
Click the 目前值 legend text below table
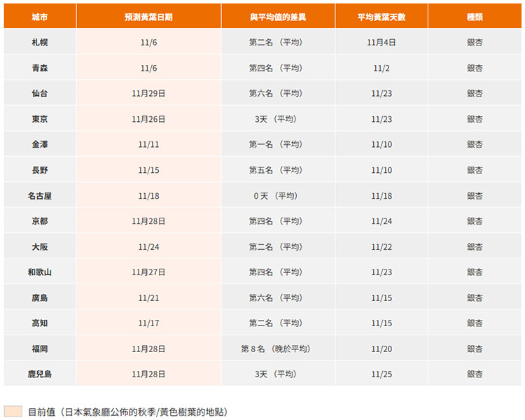127,412
